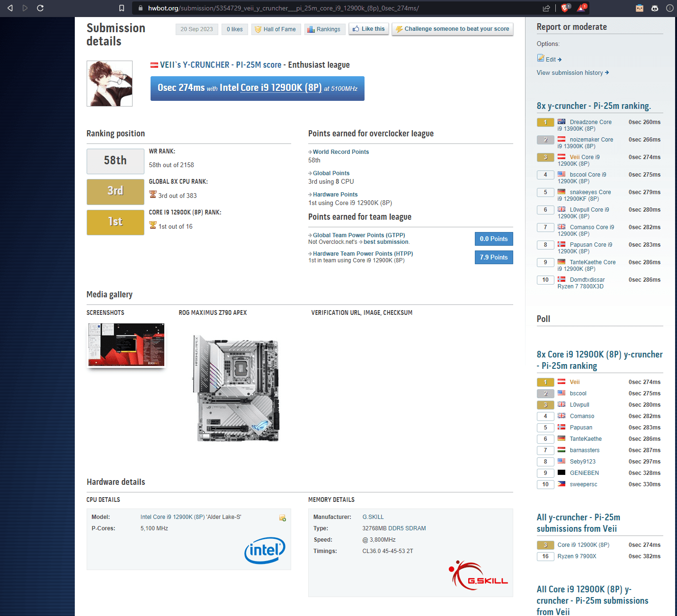Click the Intel logo
Screen dimensions: 677x616
pyautogui.click(x=265, y=550)
